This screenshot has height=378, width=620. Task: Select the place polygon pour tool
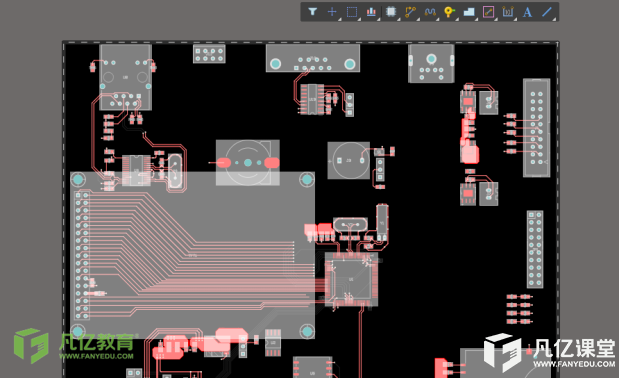pyautogui.click(x=469, y=12)
